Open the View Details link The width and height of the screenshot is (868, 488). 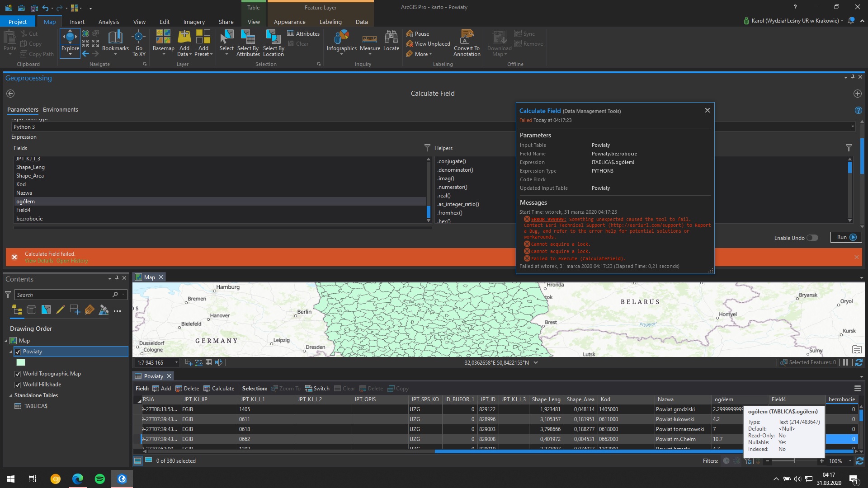pos(39,261)
